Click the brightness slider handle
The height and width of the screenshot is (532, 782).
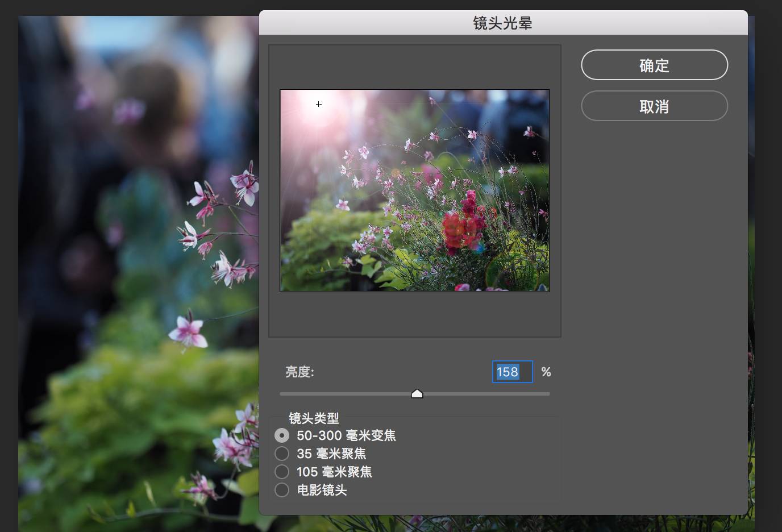(417, 393)
